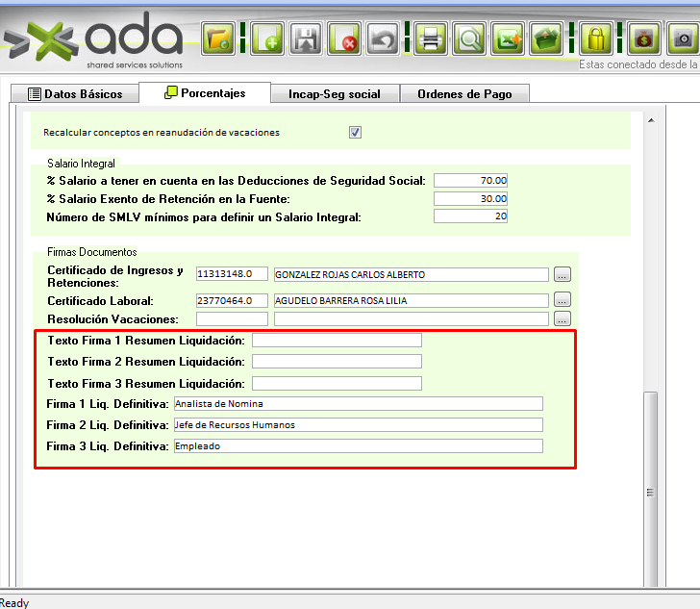Open lookup button for Certificado de Ingresos y Retenciones
700x609 pixels.
tap(562, 274)
